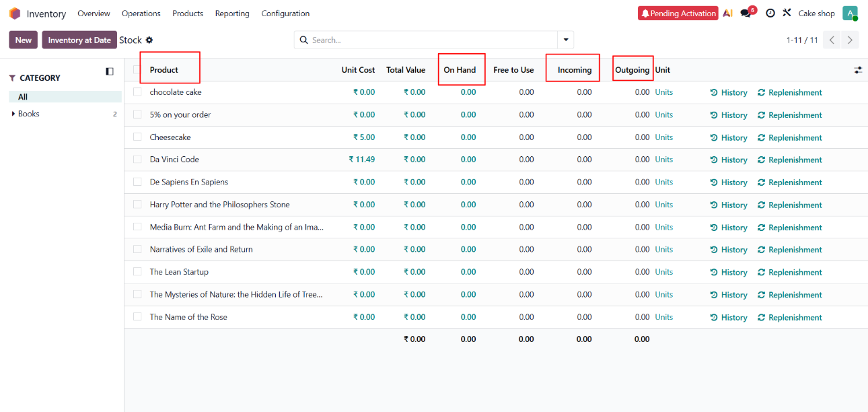The image size is (868, 412).
Task: Select the Cheesecake row checkbox
Action: [x=137, y=137]
